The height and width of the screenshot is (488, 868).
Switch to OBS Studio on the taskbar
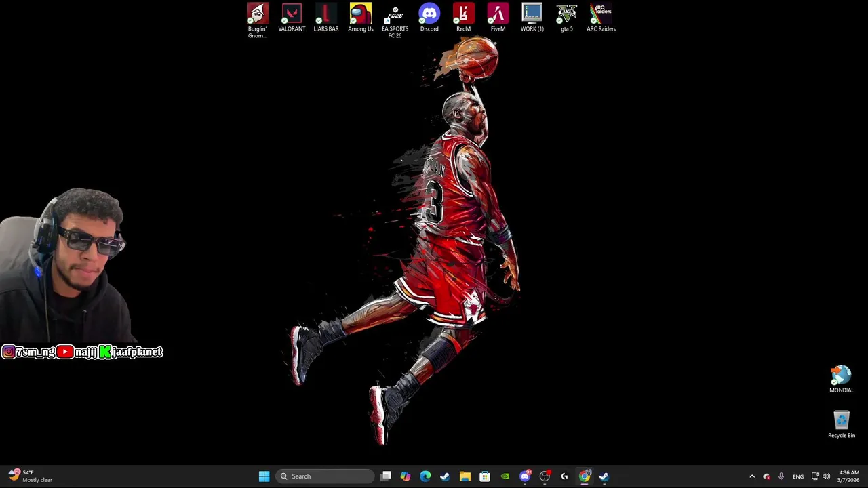tap(545, 476)
